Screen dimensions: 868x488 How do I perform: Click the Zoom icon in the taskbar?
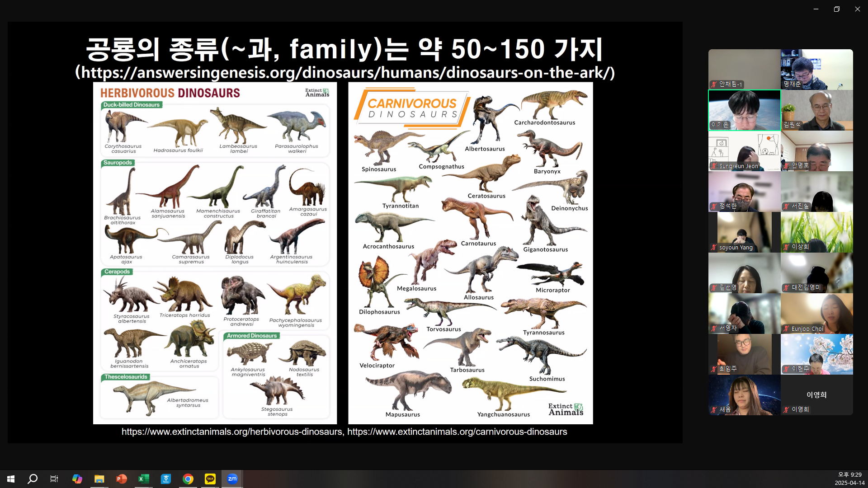pyautogui.click(x=232, y=479)
